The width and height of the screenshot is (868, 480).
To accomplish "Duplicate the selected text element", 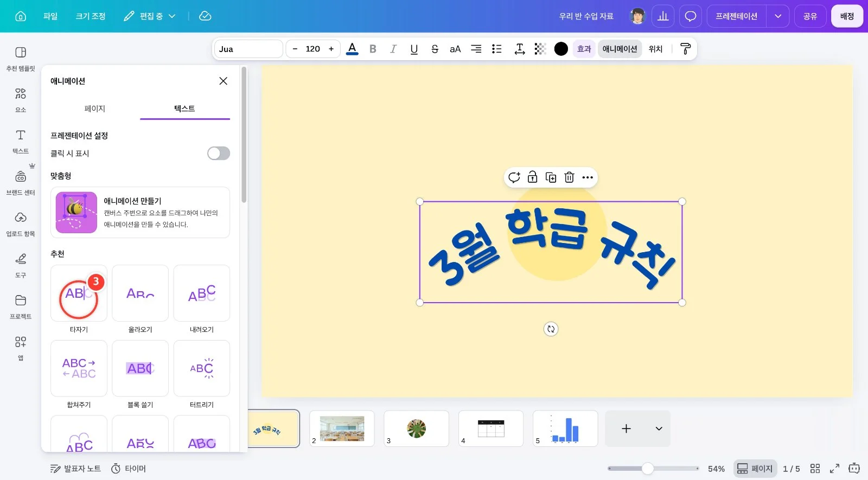I will click(551, 177).
